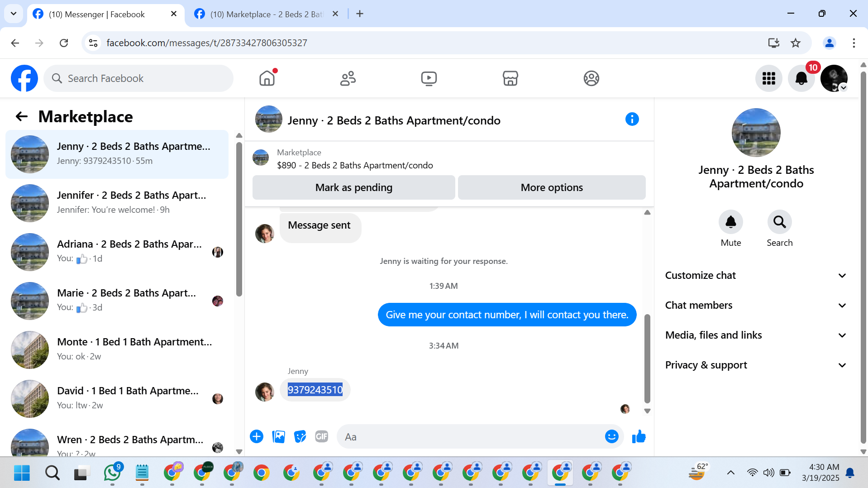Bookmark this page with the star icon

click(x=795, y=43)
